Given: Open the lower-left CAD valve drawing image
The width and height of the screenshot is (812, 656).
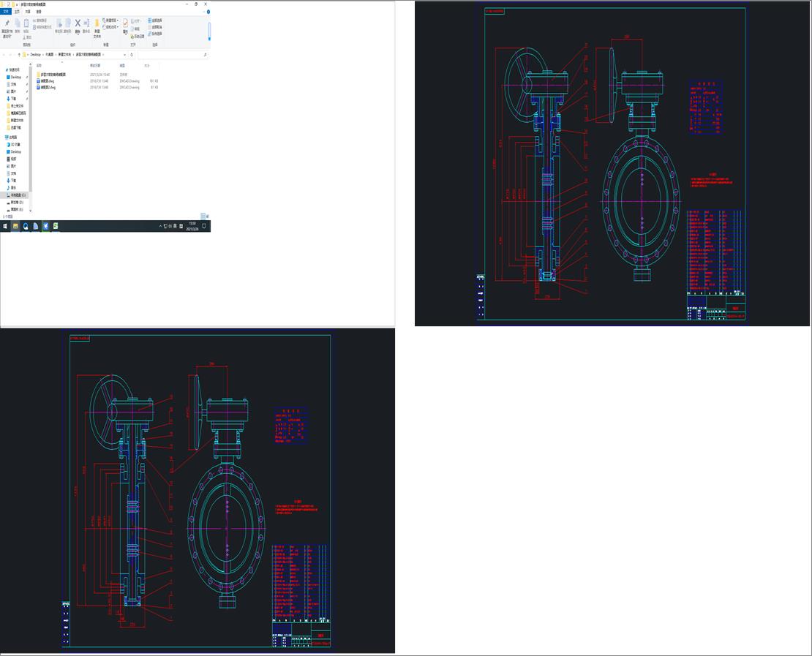Looking at the screenshot, I should pyautogui.click(x=198, y=490).
